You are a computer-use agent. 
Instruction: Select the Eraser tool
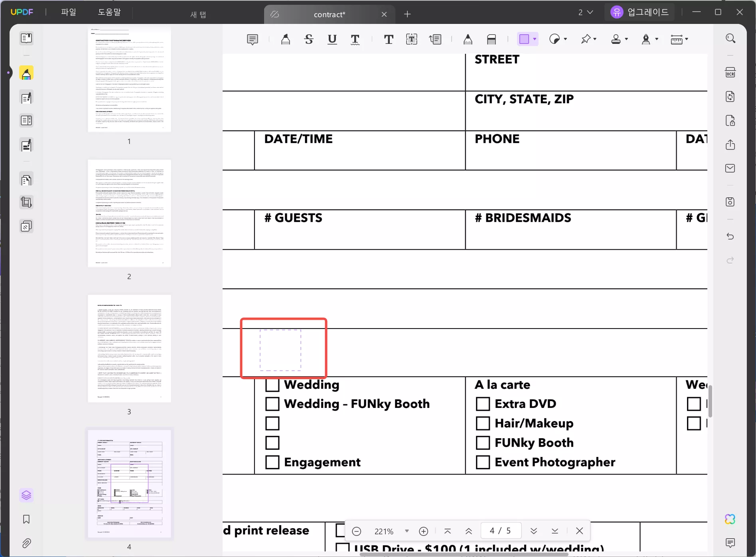(491, 39)
